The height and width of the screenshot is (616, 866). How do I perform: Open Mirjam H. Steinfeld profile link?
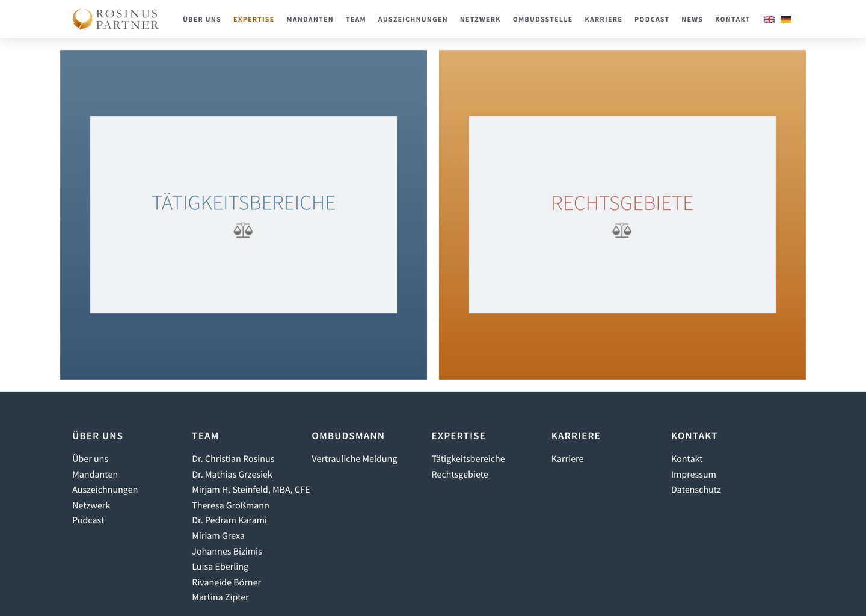251,490
